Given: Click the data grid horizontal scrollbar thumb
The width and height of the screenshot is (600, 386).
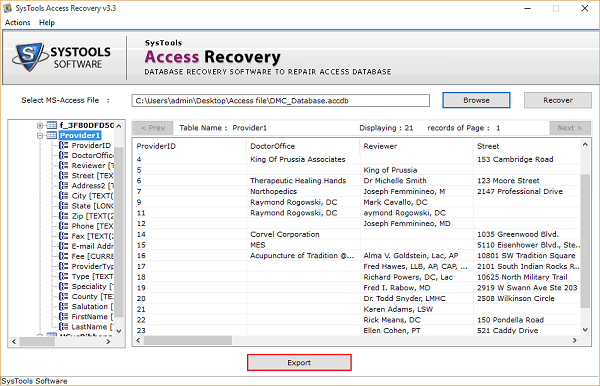Looking at the screenshot, I should pos(188,340).
